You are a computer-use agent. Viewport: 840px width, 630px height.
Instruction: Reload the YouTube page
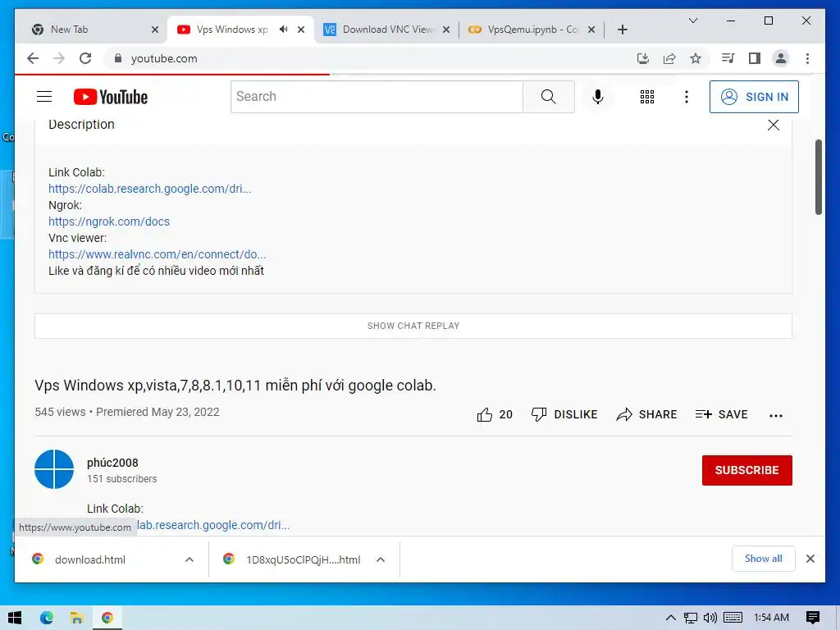[x=85, y=58]
